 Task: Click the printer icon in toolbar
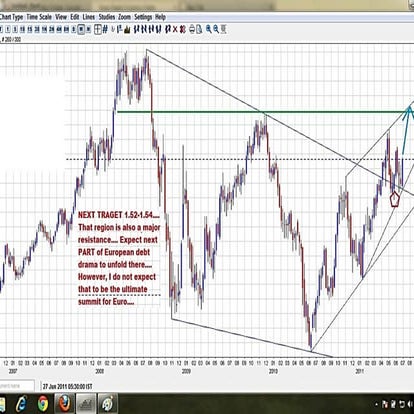coord(192,30)
